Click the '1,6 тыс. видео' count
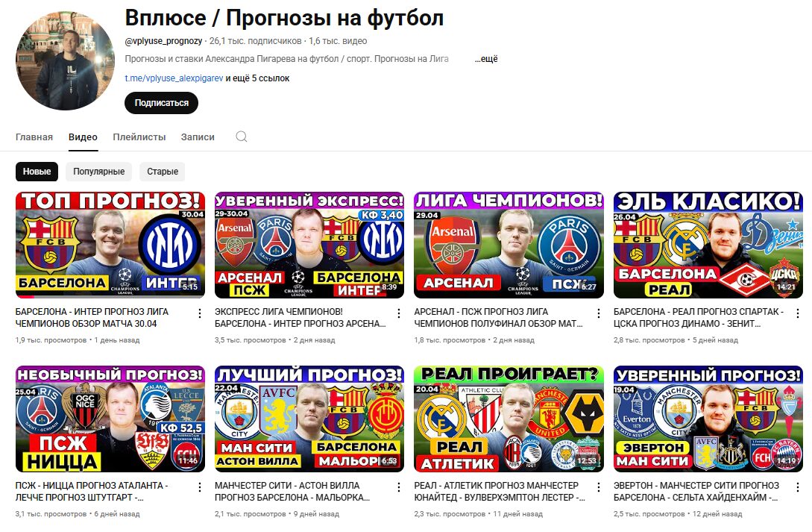The height and width of the screenshot is (532, 812). point(338,41)
